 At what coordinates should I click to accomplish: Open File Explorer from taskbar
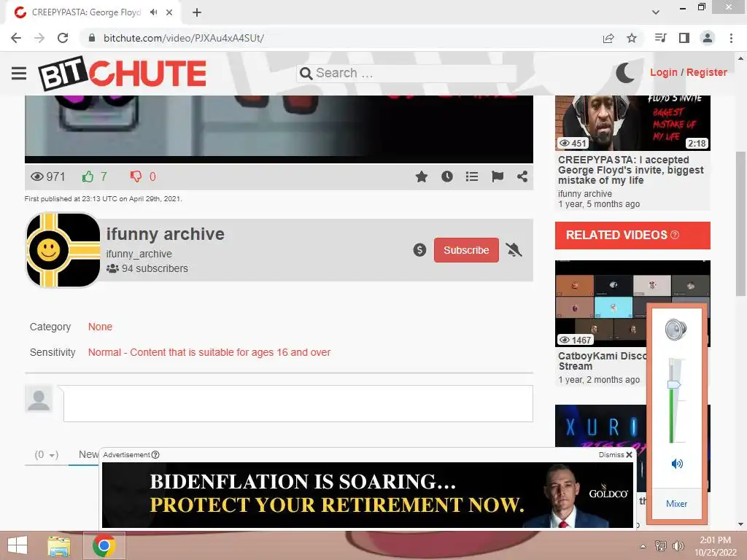[x=59, y=545]
